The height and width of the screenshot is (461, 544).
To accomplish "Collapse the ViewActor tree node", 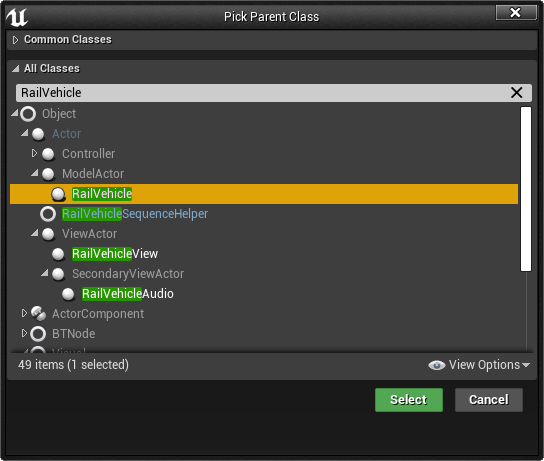I will pyautogui.click(x=35, y=233).
